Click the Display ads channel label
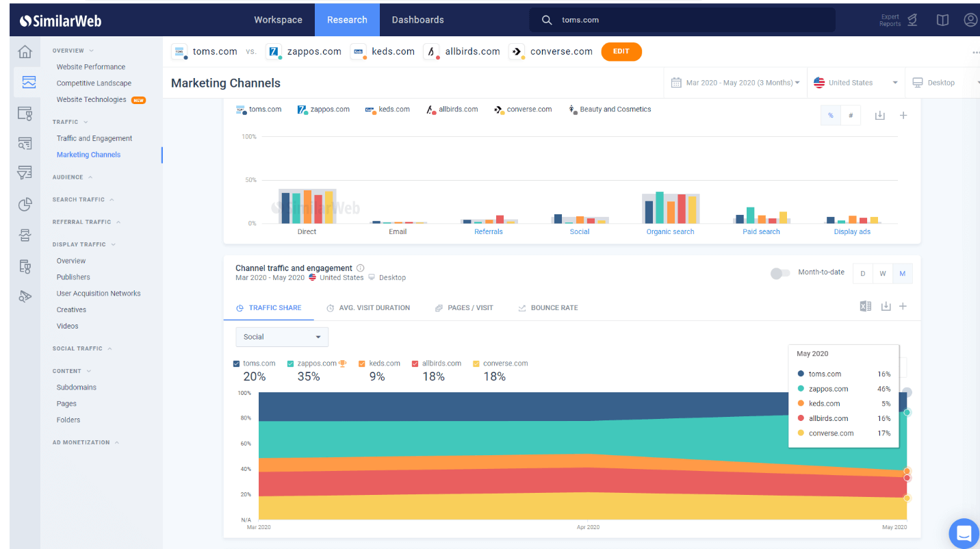 [852, 232]
